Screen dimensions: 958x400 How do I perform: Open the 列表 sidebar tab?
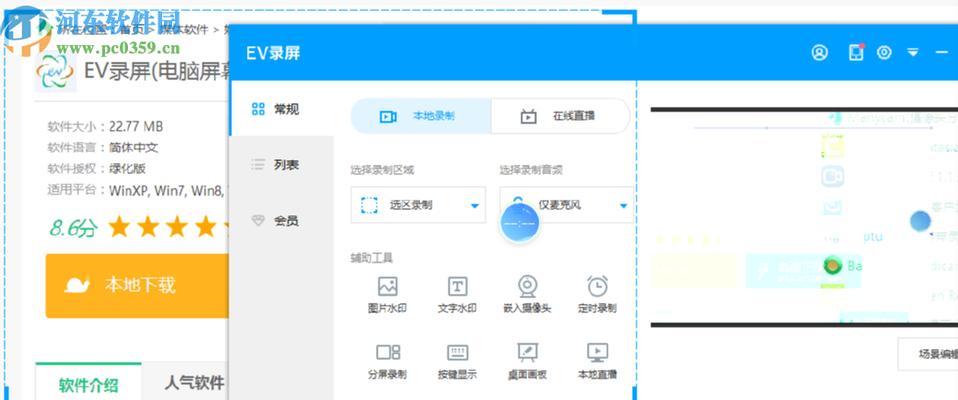point(282,165)
